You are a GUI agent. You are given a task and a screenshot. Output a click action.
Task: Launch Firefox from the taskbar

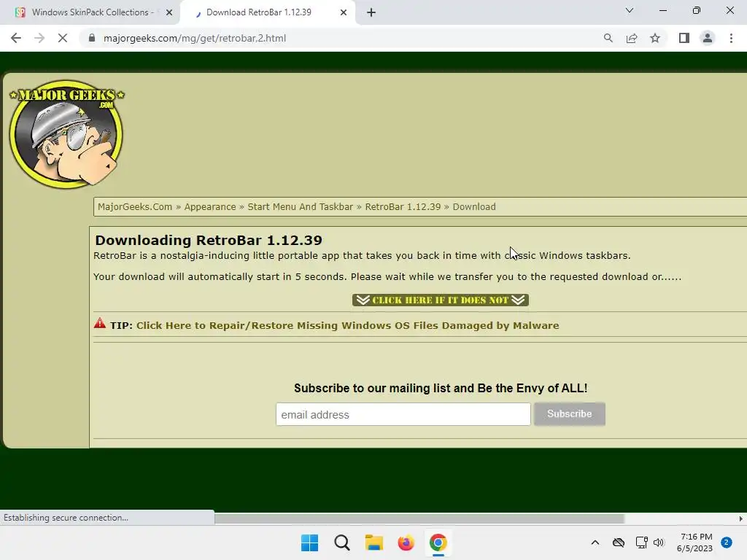point(406,542)
